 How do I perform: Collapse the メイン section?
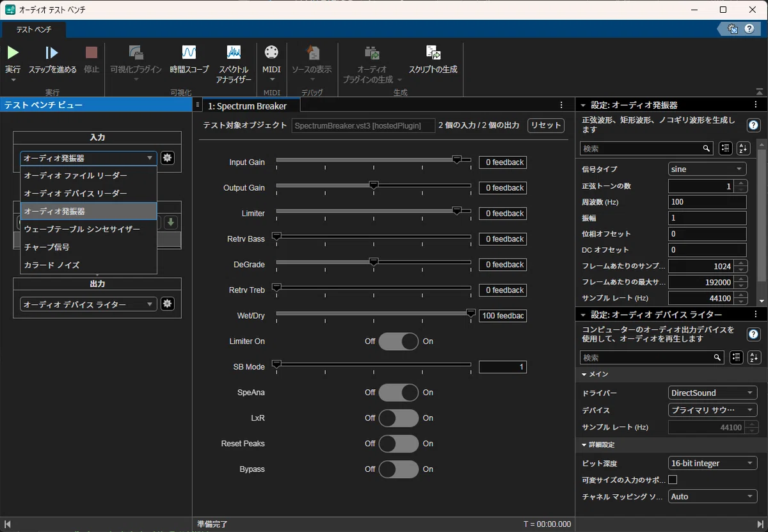[584, 374]
